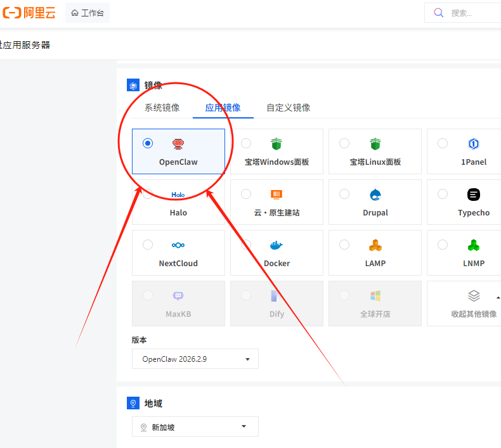Open the 工作台 home button
Image resolution: width=501 pixels, height=448 pixels.
[x=88, y=13]
